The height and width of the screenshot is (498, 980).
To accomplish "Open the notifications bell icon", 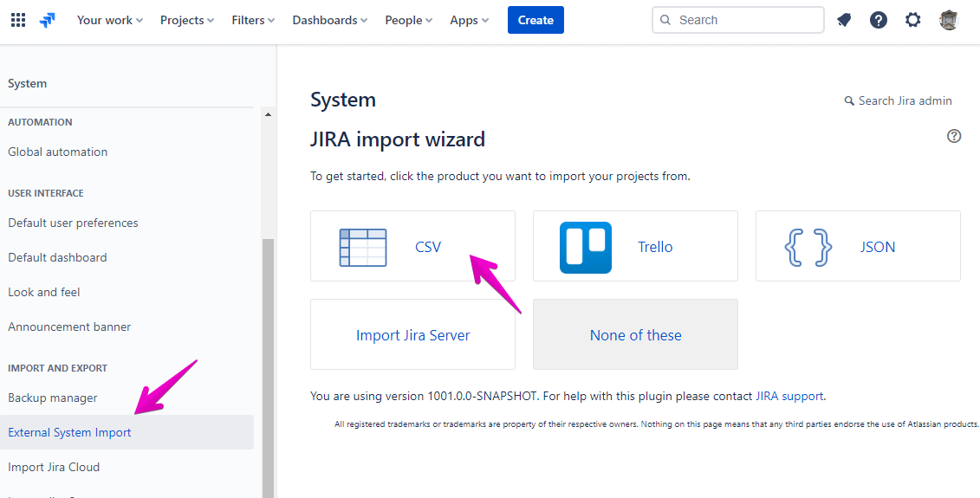I will pos(844,20).
